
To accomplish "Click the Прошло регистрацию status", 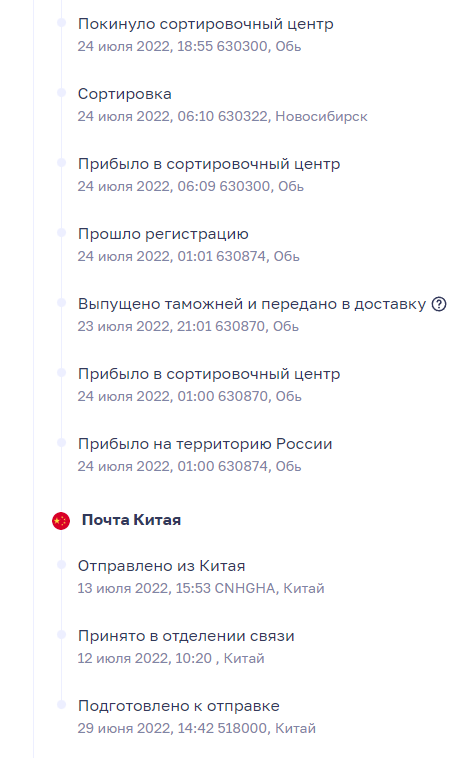I will click(163, 234).
